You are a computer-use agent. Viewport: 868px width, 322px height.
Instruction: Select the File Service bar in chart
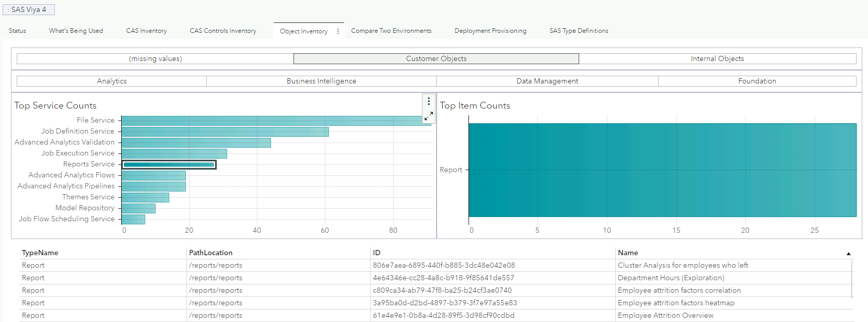click(x=272, y=121)
